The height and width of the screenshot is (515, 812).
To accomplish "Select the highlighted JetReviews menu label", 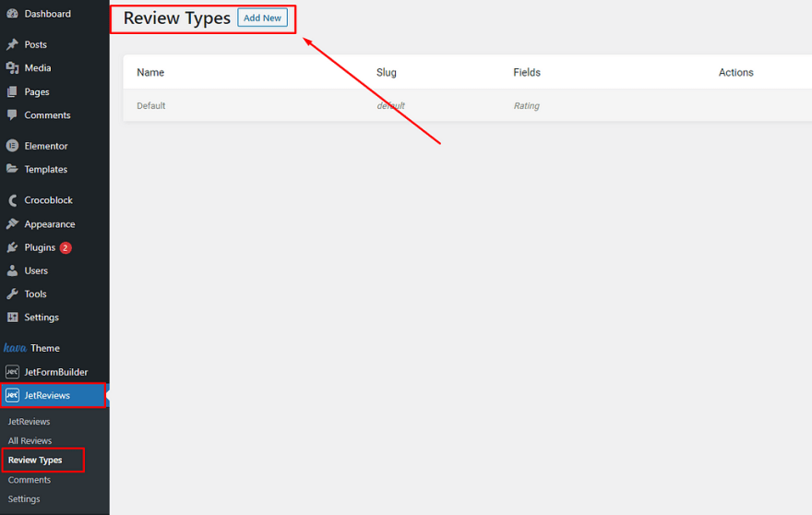I will (x=47, y=395).
